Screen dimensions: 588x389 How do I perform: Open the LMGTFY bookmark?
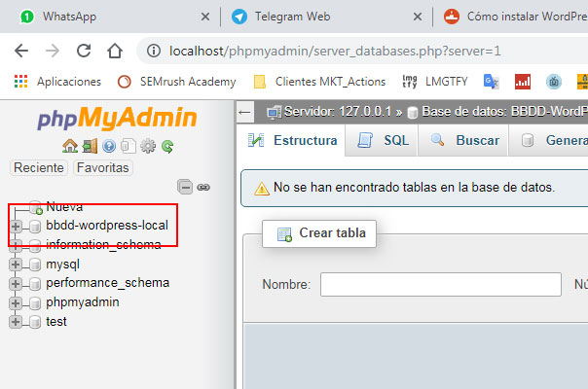pos(435,82)
